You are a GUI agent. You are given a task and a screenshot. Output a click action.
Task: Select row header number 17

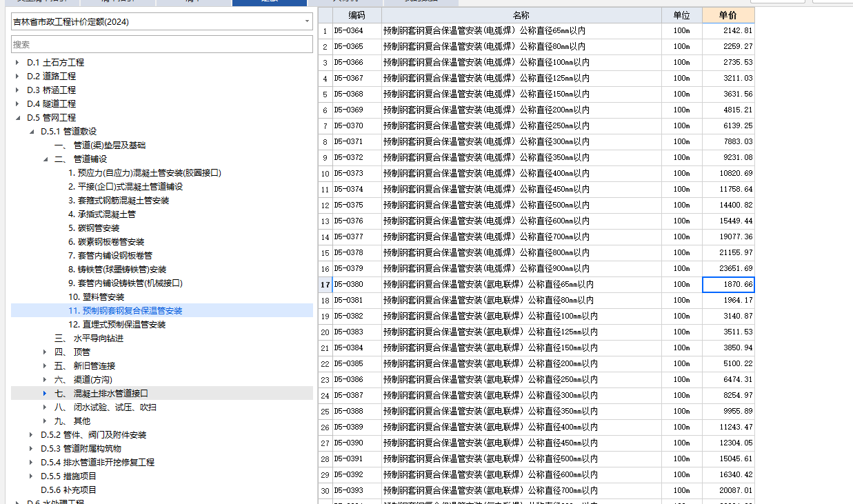325,285
